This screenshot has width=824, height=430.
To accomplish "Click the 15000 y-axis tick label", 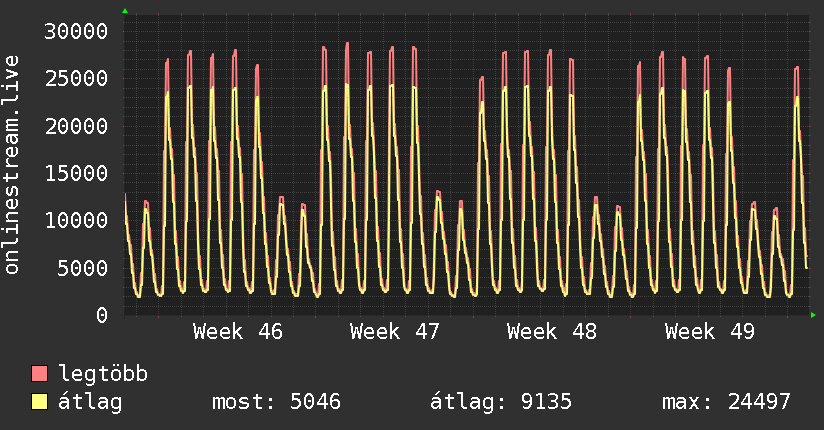I will pyautogui.click(x=76, y=173).
